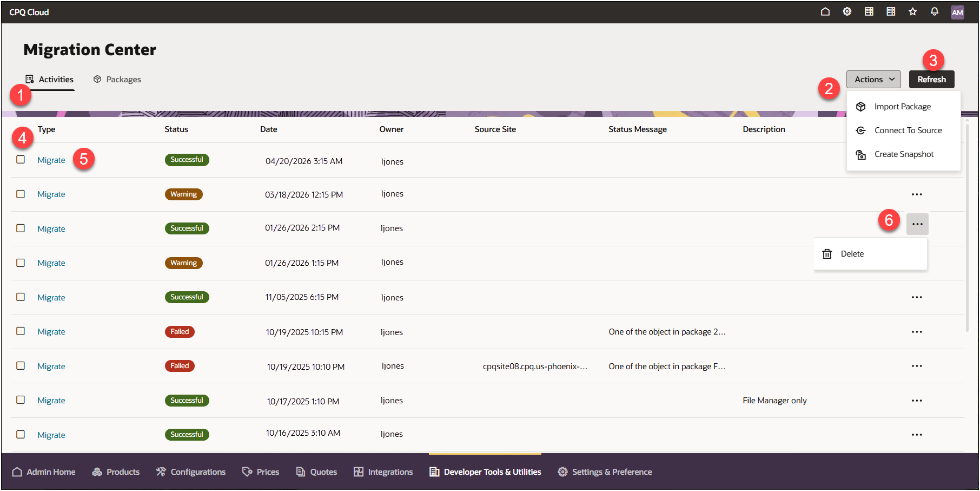Open Migrate link dated 04/20/2026
The image size is (980, 491).
point(51,160)
